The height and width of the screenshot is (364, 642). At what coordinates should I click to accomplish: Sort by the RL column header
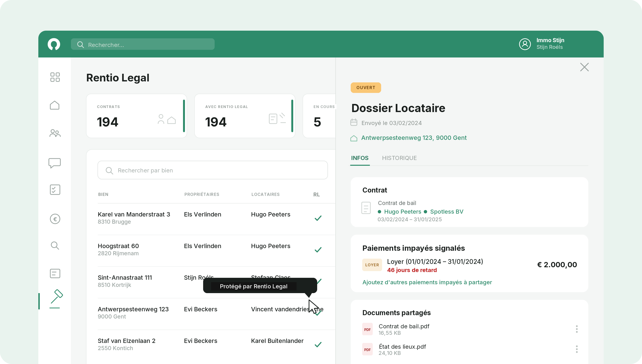tap(316, 194)
